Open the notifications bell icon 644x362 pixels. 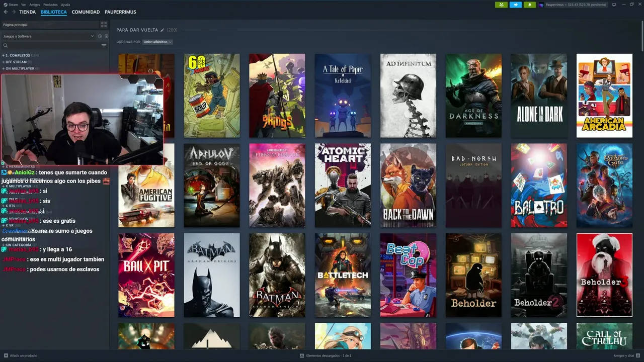tap(529, 5)
